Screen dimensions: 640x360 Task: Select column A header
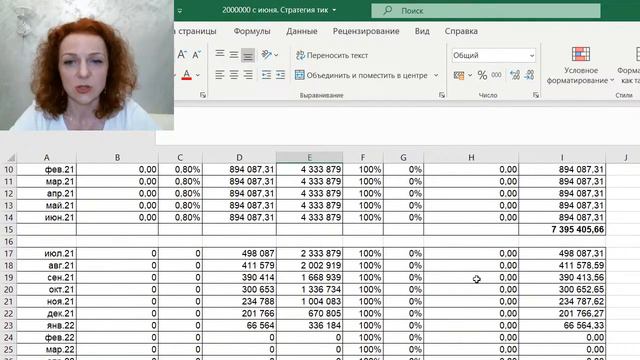(47, 157)
